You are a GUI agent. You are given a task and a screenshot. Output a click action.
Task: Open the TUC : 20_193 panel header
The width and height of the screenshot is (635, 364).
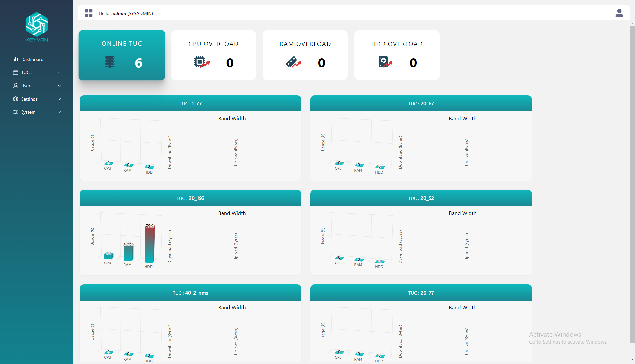click(190, 198)
